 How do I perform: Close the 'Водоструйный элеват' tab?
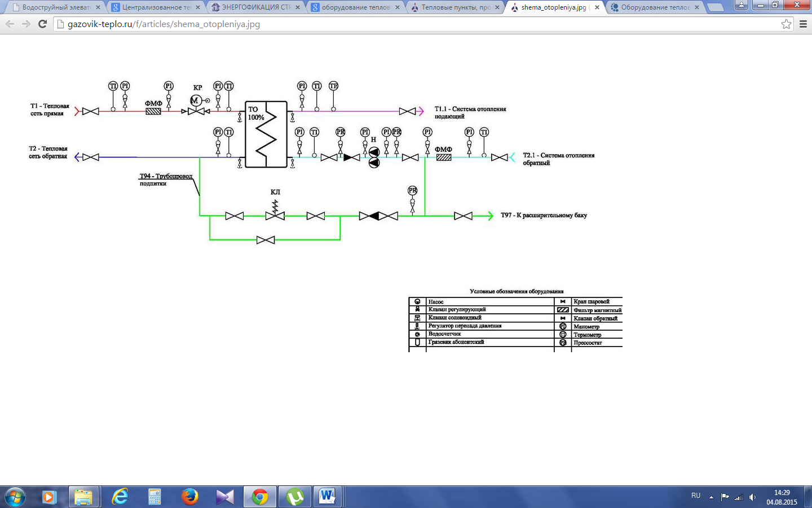(x=98, y=7)
